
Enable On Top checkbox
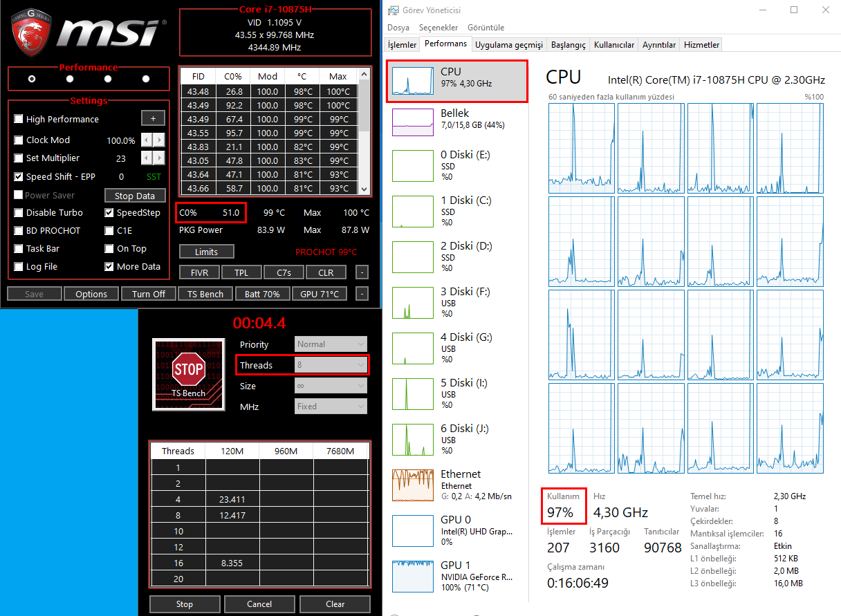coord(109,248)
